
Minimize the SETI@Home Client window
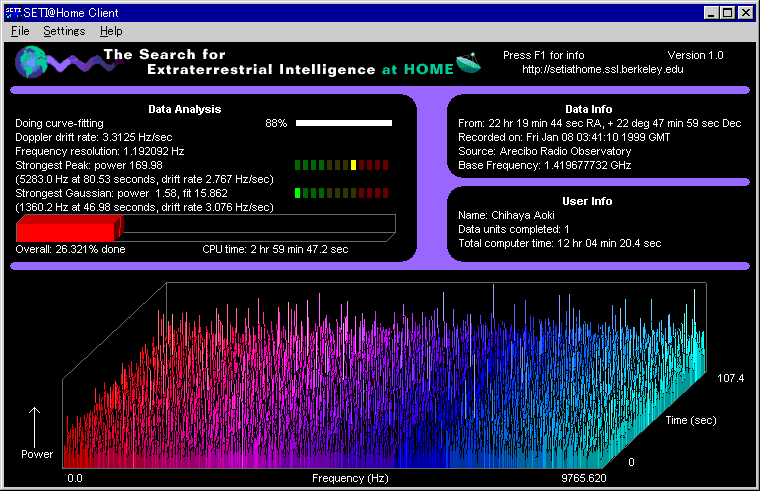click(712, 12)
